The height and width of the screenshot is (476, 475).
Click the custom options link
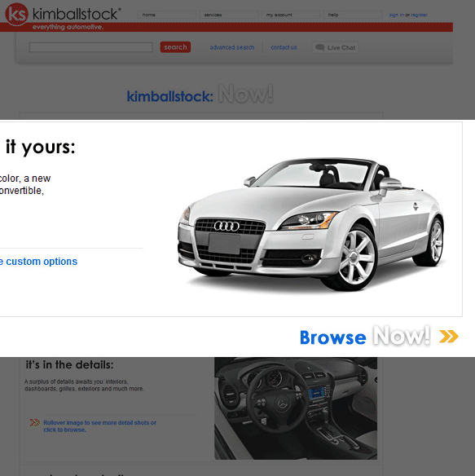tap(39, 262)
